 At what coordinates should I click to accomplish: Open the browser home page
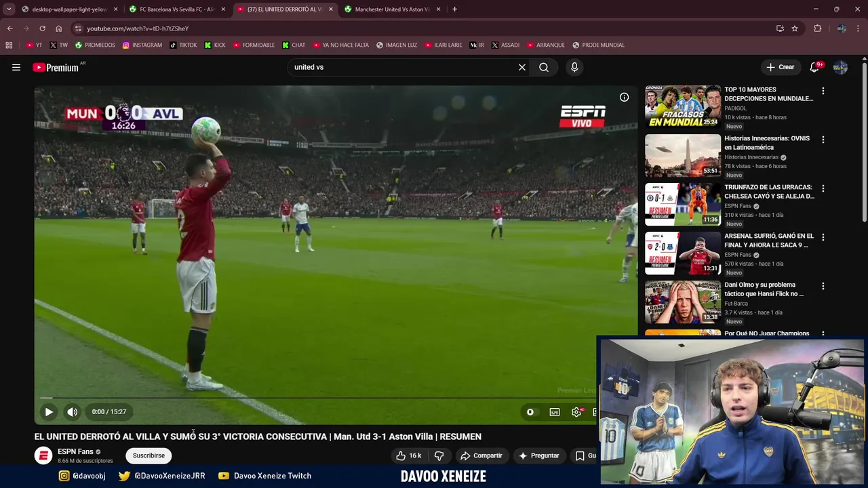pyautogui.click(x=58, y=28)
